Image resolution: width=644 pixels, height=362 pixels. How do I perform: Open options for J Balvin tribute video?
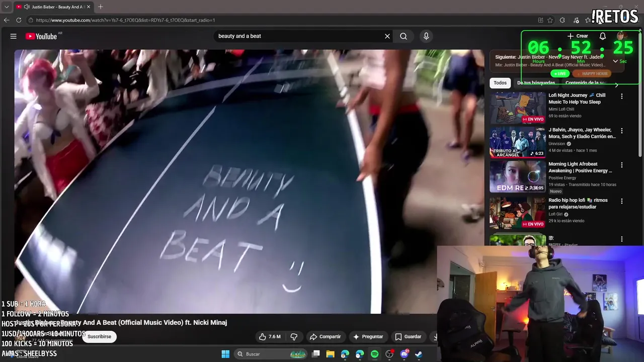(x=622, y=131)
